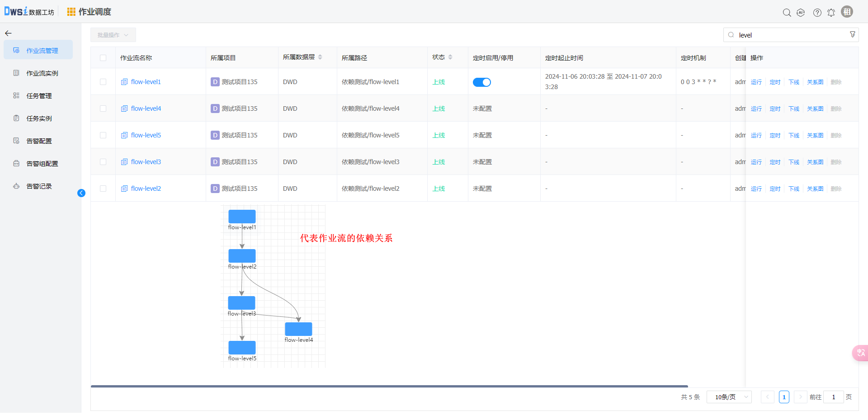Click the back arrow in sidebar
The width and height of the screenshot is (868, 420).
8,33
